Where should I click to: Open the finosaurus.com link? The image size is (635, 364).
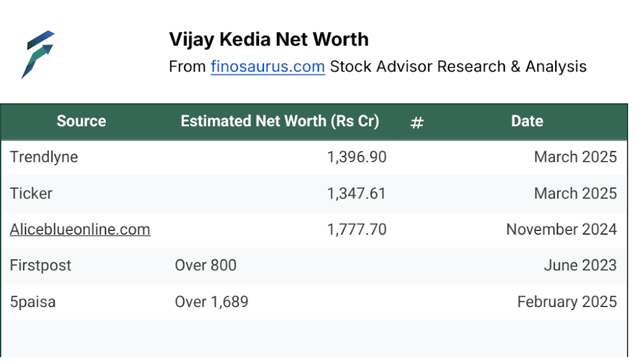coord(268,67)
